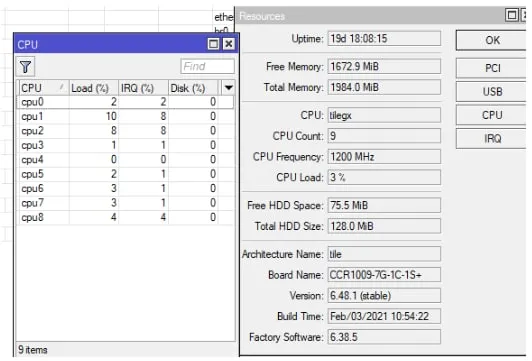Click the 9 items status text
The height and width of the screenshot is (361, 532).
click(33, 350)
